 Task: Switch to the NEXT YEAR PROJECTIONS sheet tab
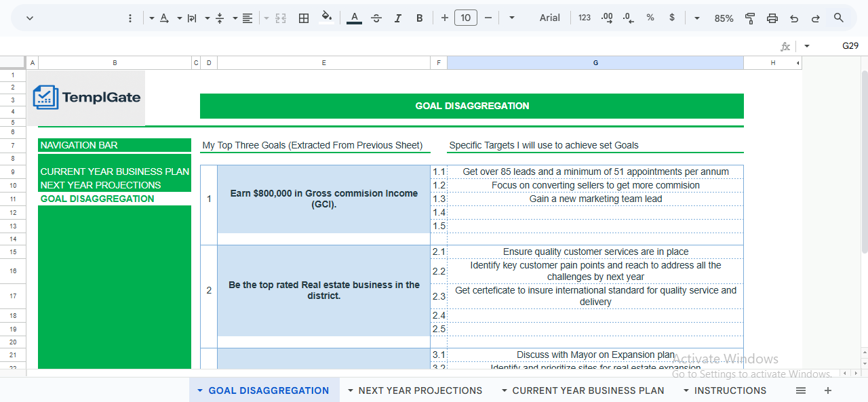coord(420,390)
